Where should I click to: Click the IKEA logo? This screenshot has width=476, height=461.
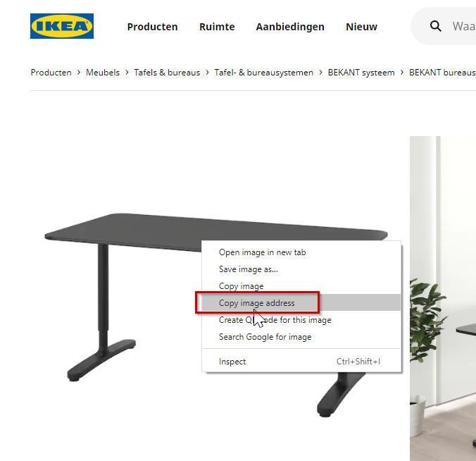pos(62,26)
